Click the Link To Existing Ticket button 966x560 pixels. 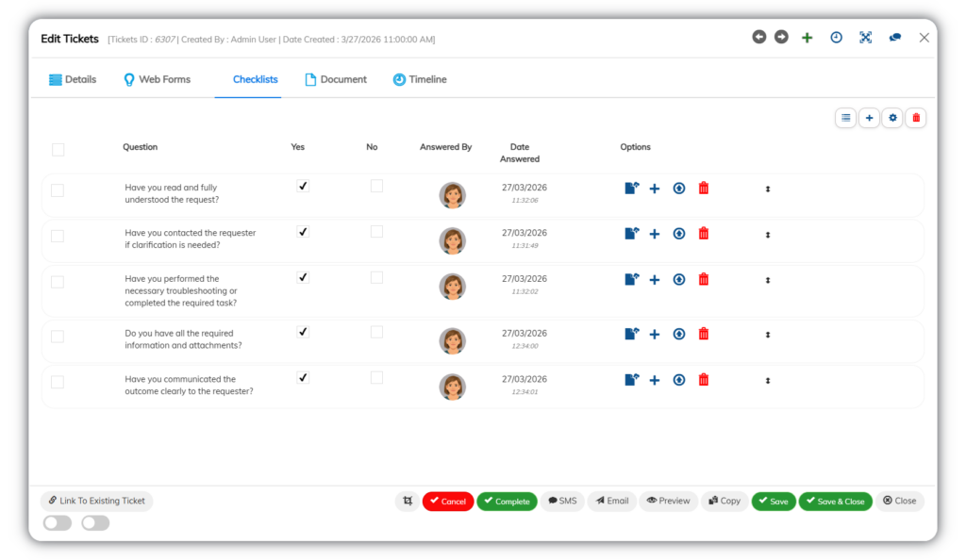point(97,501)
